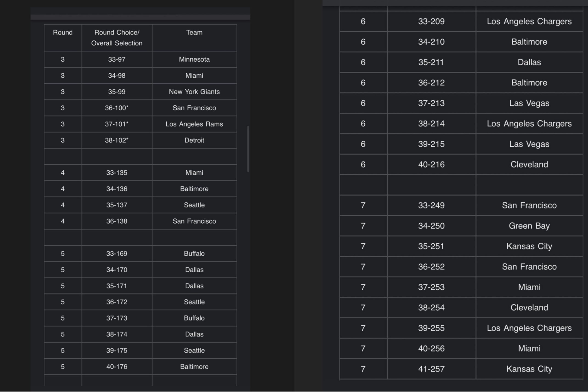Select 'Los Angeles Chargers' in the 33-209 row

pos(529,21)
